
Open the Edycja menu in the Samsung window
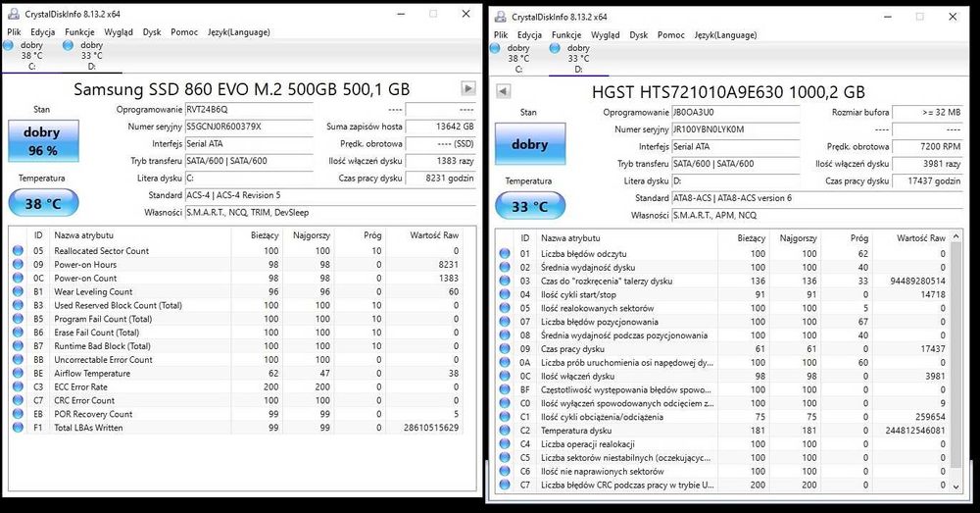tap(42, 32)
